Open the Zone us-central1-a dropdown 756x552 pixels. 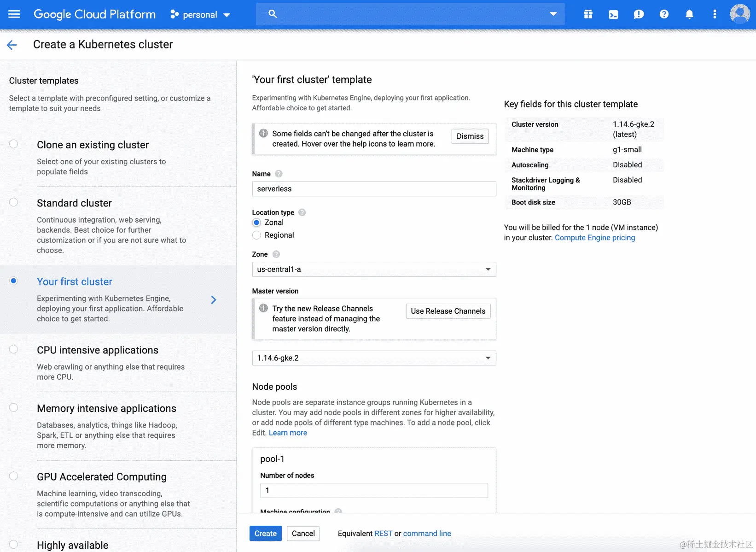374,269
